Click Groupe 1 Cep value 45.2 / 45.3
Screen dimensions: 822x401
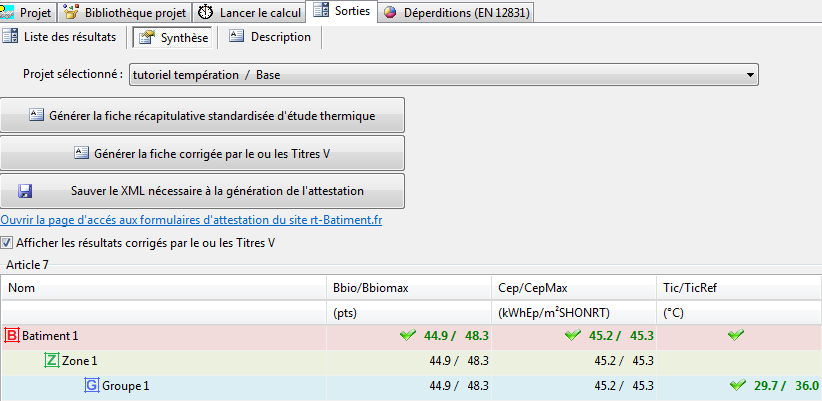[624, 386]
